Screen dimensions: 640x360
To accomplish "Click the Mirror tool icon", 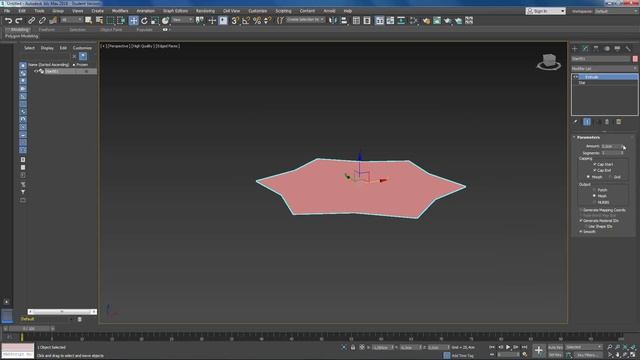I will 333,20.
